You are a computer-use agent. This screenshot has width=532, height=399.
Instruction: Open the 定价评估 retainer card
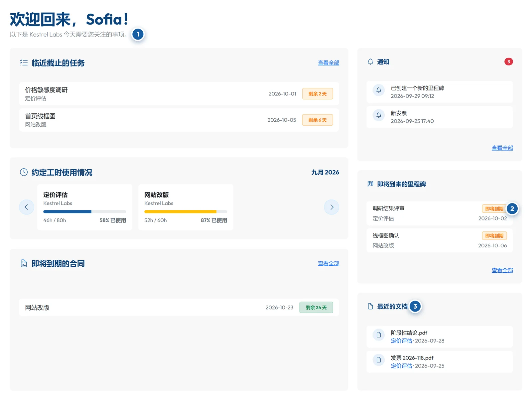coord(85,207)
